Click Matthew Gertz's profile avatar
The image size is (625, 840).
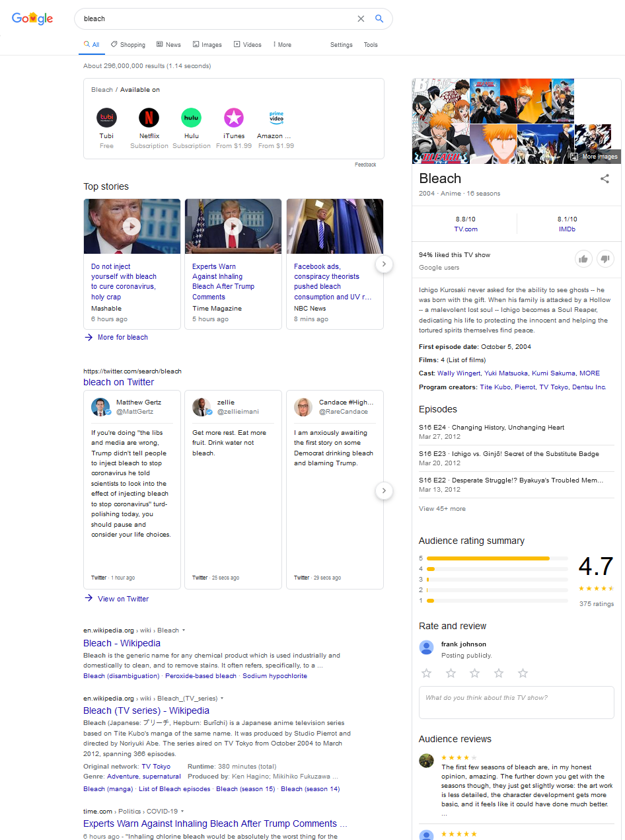(100, 407)
